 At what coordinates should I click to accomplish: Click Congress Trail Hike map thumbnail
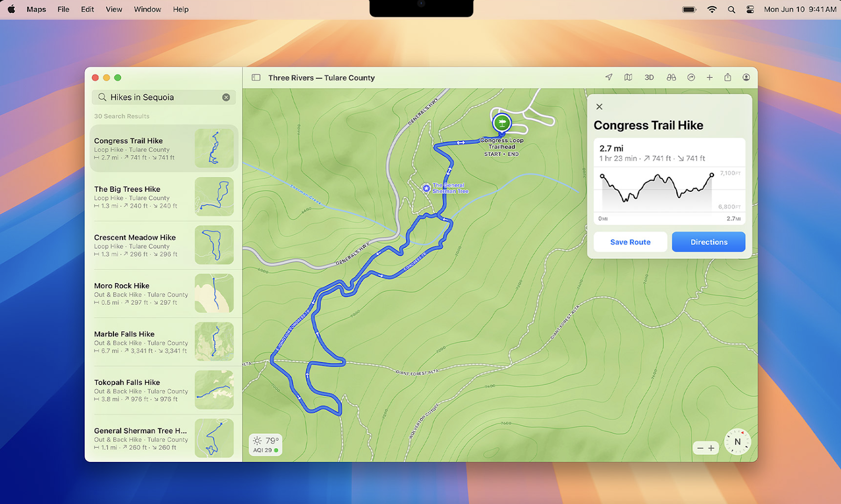(x=214, y=148)
